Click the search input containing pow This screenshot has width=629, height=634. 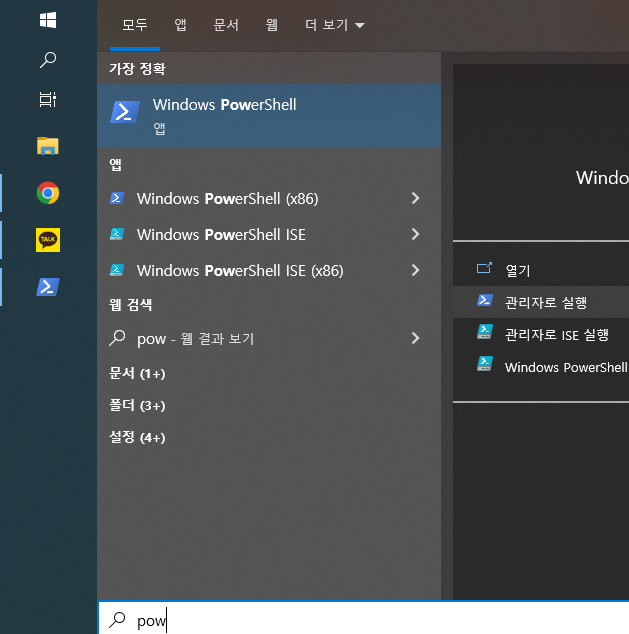click(363, 619)
